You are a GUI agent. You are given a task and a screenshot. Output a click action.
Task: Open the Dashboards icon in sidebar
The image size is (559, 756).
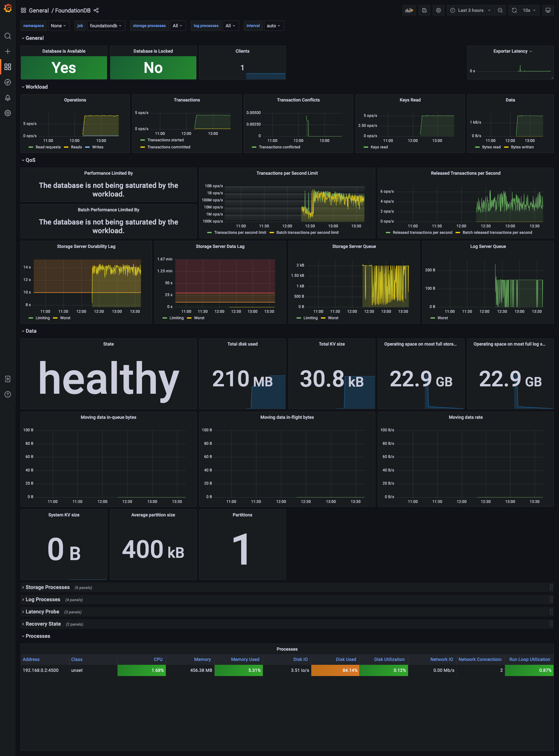point(7,66)
